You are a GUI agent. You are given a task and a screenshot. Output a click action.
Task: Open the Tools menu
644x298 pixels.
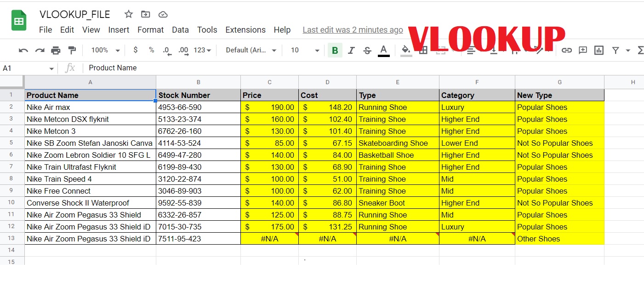(207, 30)
